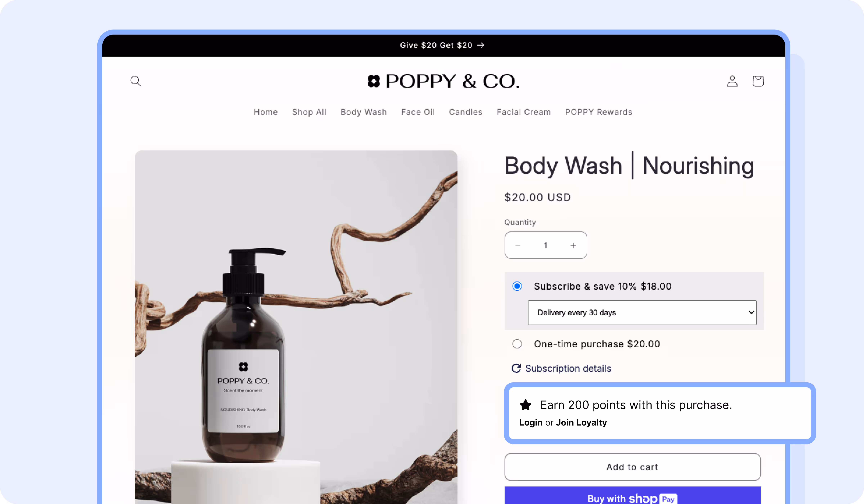The image size is (864, 504).
Task: Open the Delivery every 30 days dropdown
Action: click(642, 312)
